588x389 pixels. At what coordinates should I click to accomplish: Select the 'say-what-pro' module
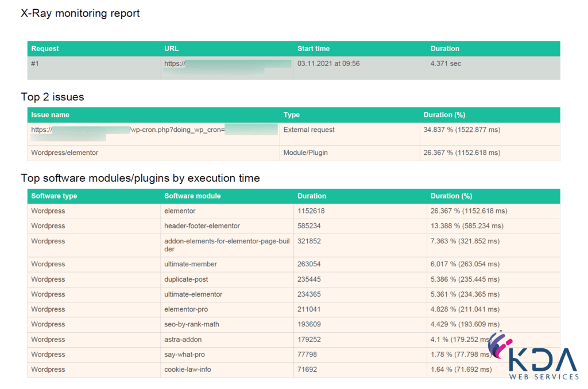tap(184, 355)
